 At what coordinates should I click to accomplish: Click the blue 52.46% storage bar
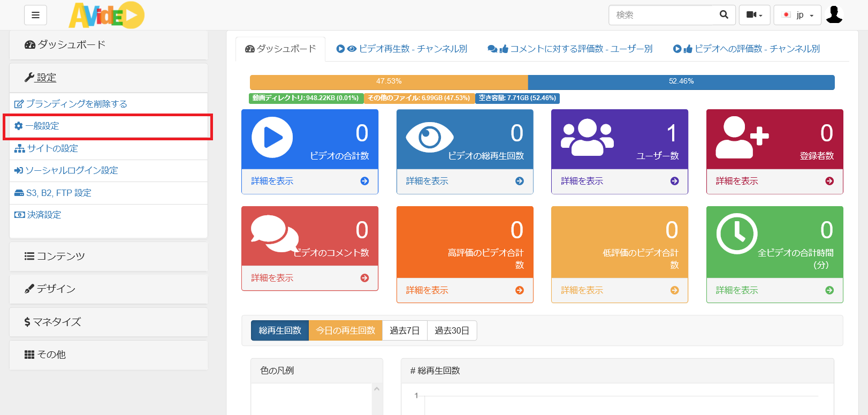coord(681,81)
